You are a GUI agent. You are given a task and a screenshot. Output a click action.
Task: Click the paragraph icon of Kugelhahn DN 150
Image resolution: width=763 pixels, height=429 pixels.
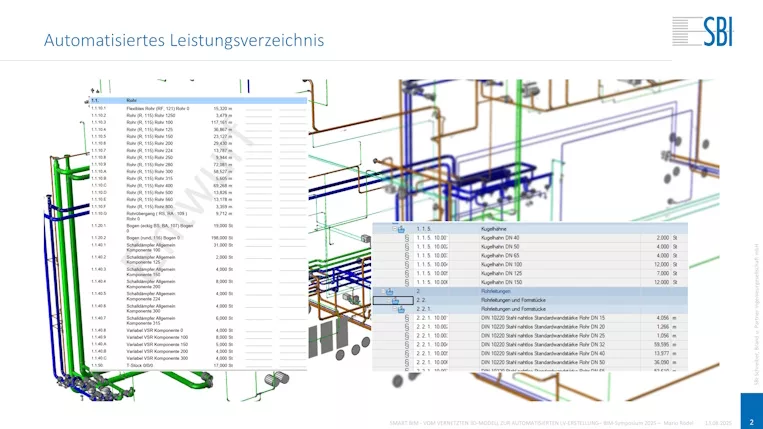[407, 282]
